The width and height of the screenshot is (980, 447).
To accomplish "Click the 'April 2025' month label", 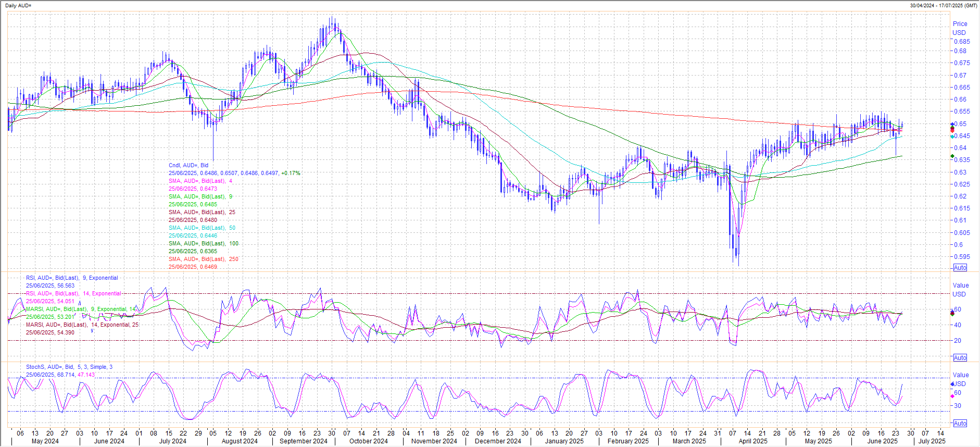I will point(753,441).
